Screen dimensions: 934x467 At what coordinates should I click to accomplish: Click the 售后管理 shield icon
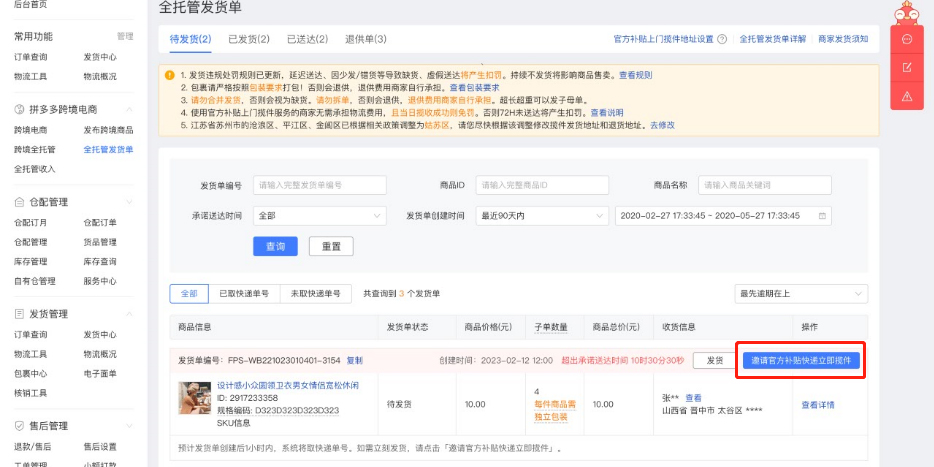(x=19, y=426)
